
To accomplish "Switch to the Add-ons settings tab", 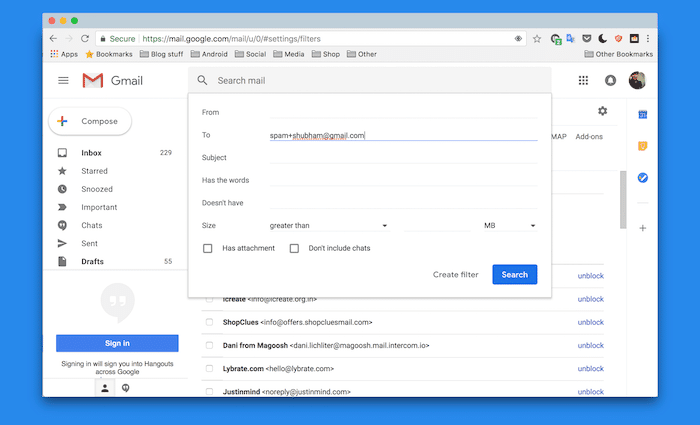I will 589,137.
